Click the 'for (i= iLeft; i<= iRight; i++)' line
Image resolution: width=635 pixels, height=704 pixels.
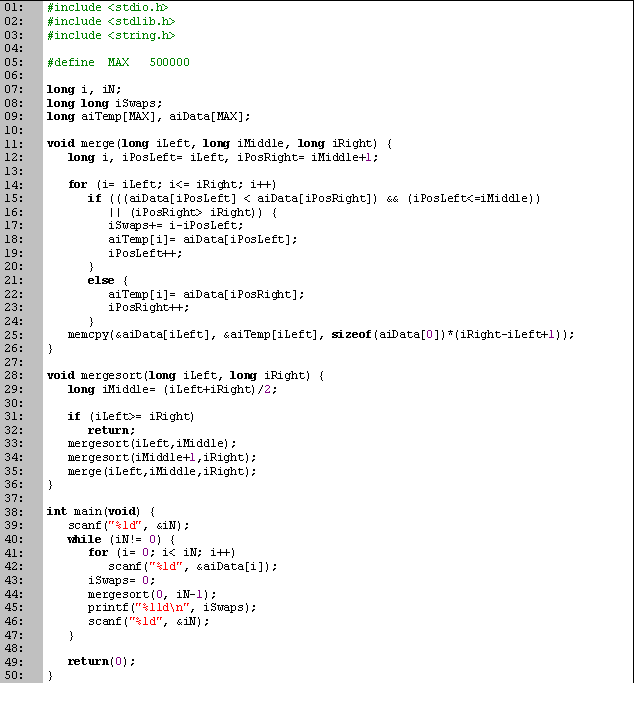[172, 185]
